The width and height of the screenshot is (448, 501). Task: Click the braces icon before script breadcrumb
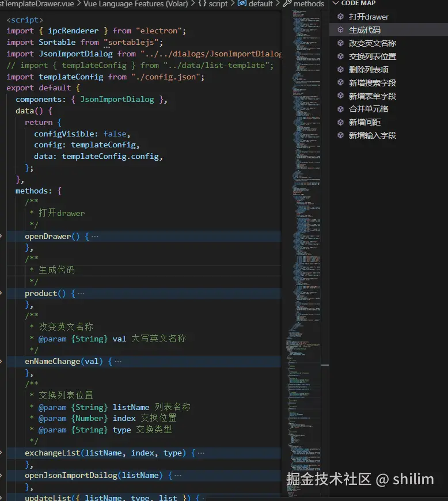202,3
